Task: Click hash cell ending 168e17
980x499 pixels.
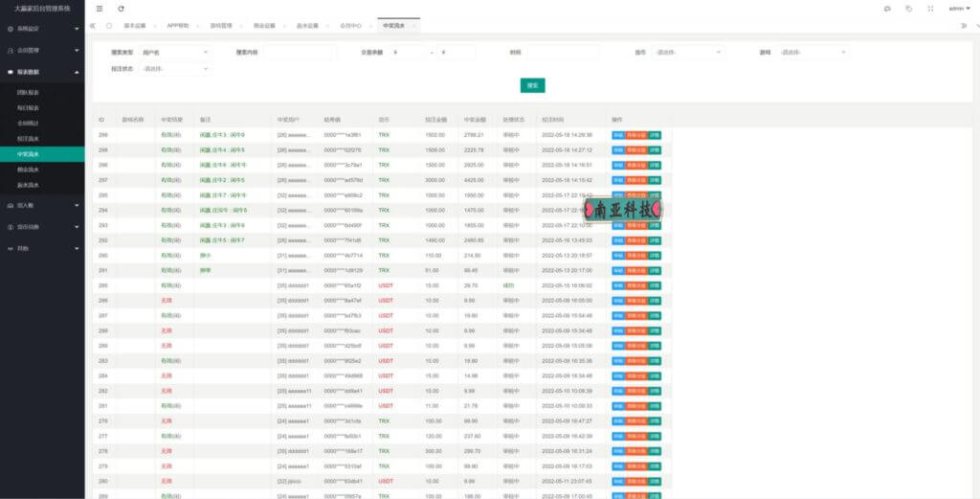Action: [x=343, y=451]
